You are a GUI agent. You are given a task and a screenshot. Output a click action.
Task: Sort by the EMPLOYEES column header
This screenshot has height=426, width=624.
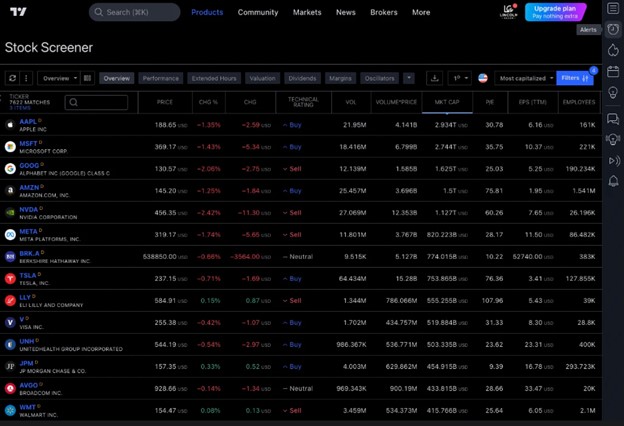pyautogui.click(x=579, y=102)
